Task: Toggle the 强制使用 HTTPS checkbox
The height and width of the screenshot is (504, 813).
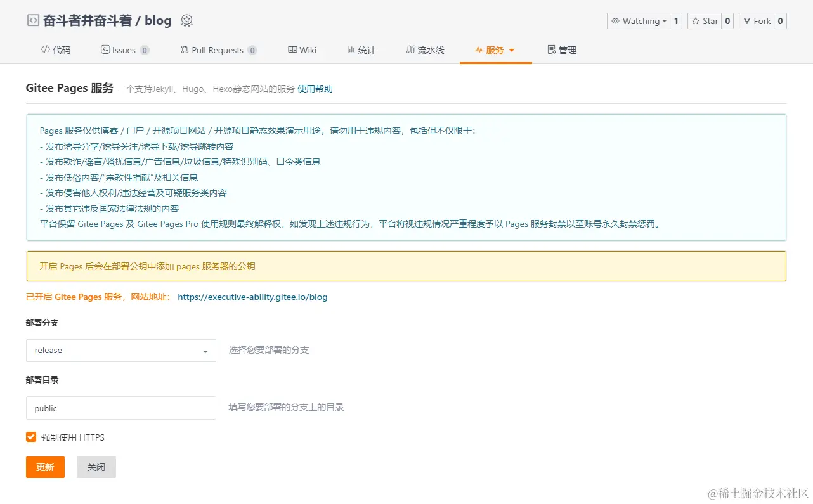Action: point(31,437)
